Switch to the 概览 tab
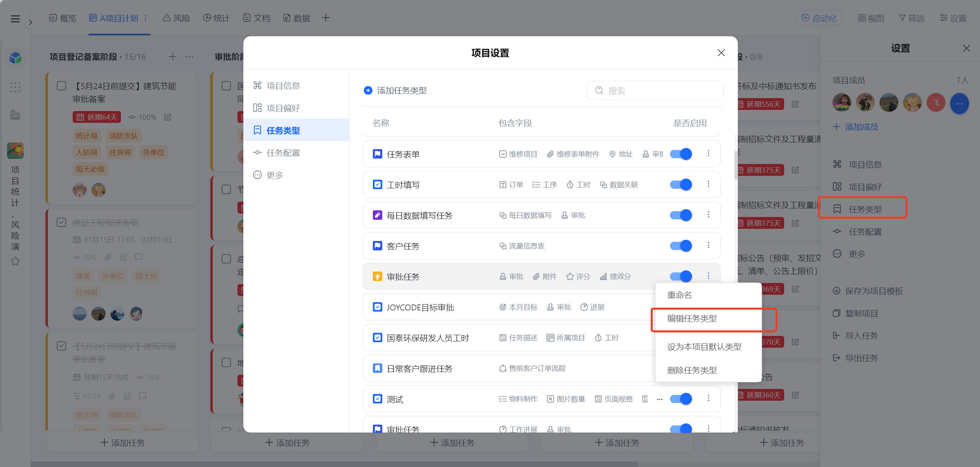980x467 pixels. 63,18
